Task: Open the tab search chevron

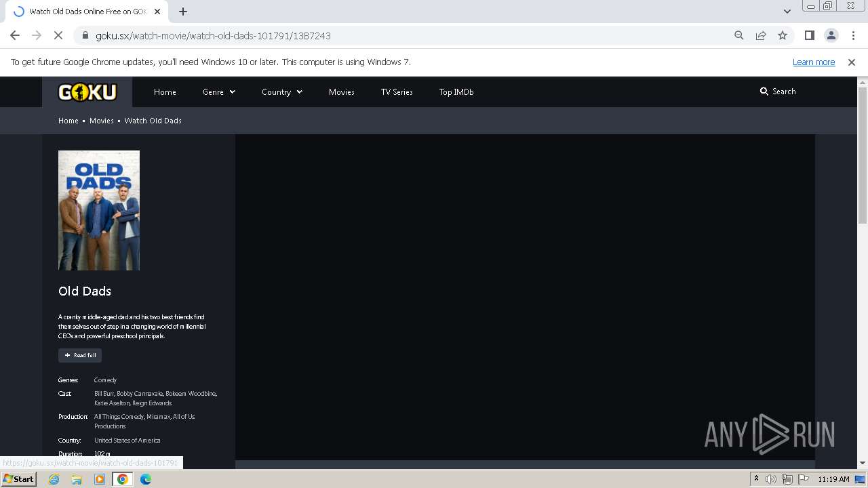Action: [x=787, y=12]
